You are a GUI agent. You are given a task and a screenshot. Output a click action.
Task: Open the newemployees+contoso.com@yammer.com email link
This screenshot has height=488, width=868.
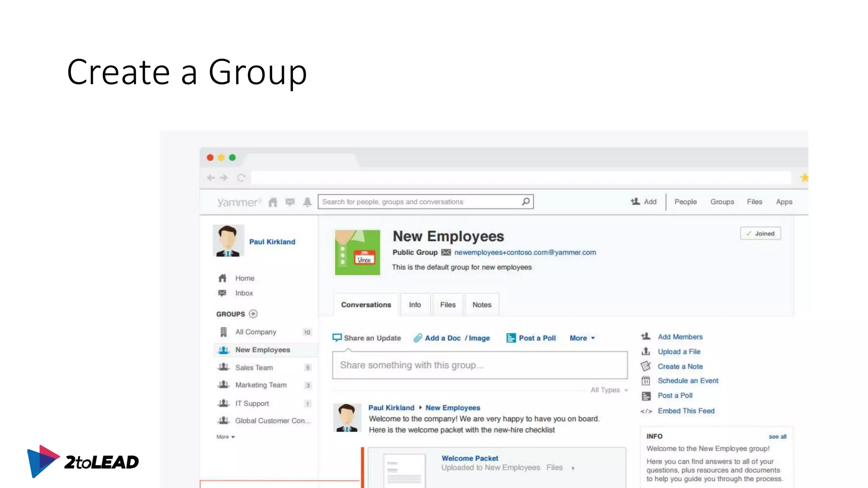[525, 252]
